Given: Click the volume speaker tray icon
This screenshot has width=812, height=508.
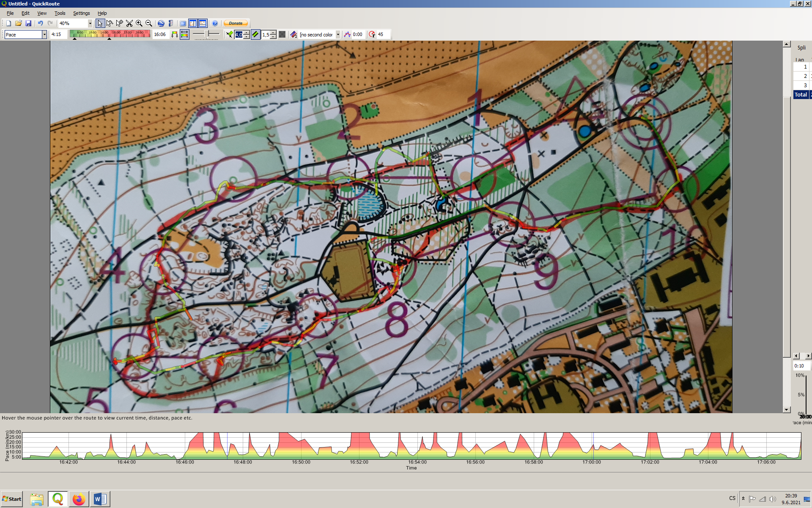Looking at the screenshot, I should [773, 499].
